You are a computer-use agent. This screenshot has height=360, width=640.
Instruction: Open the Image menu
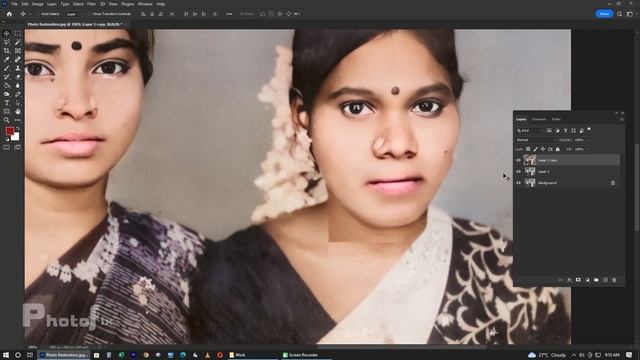click(38, 4)
